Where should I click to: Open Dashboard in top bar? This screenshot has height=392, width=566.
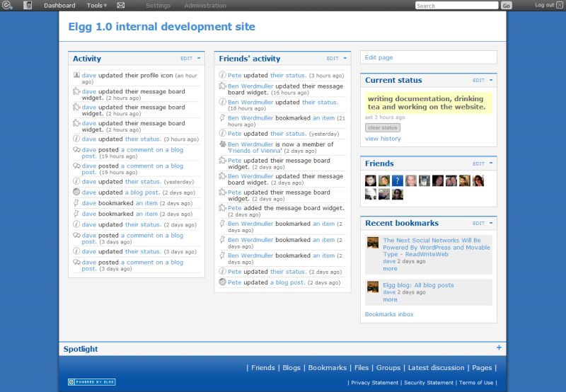[x=59, y=6]
